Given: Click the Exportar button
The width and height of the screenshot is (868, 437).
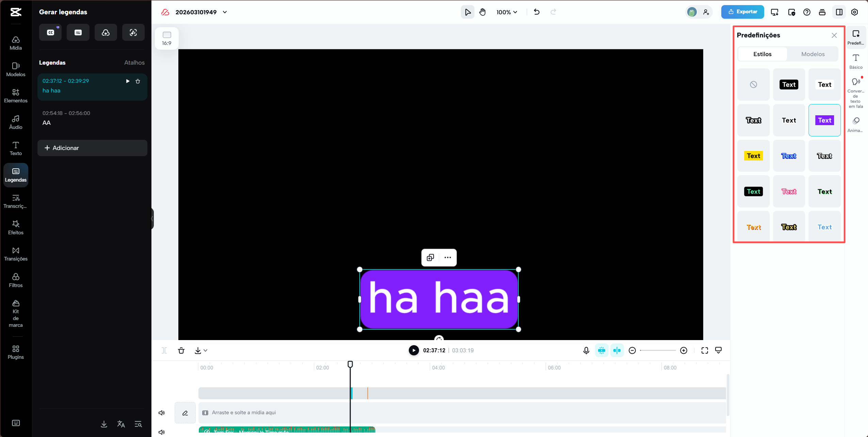Looking at the screenshot, I should tap(742, 12).
